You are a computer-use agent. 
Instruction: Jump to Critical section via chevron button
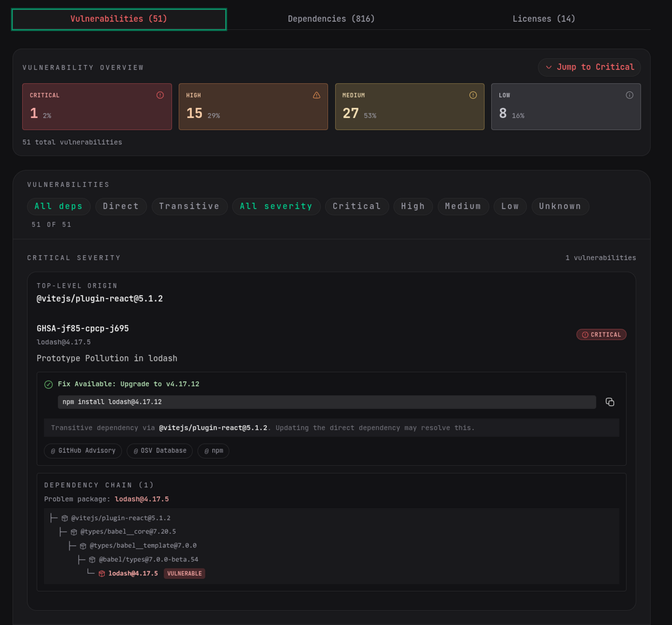pyautogui.click(x=589, y=67)
